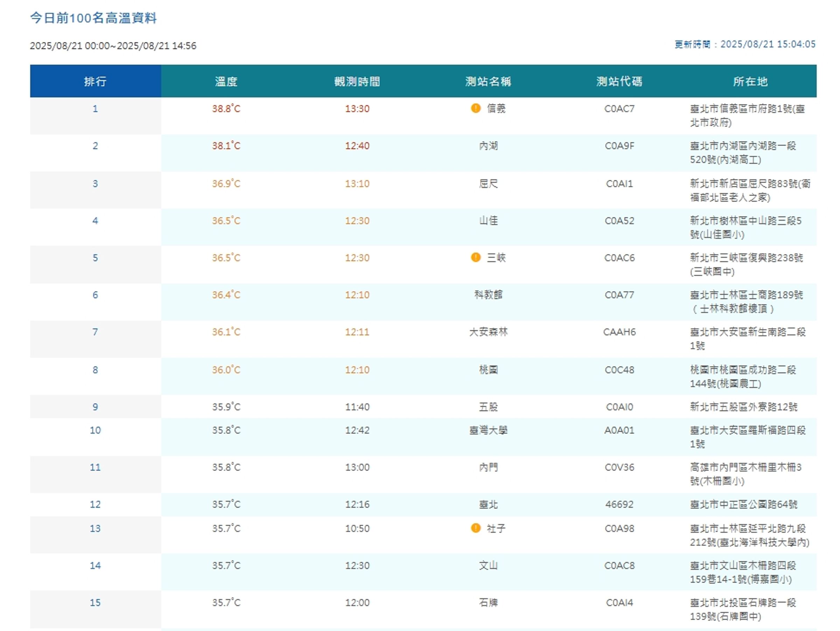Select the 38.1°C temperature cell
Viewport: 840px width, 631px height.
(x=226, y=146)
